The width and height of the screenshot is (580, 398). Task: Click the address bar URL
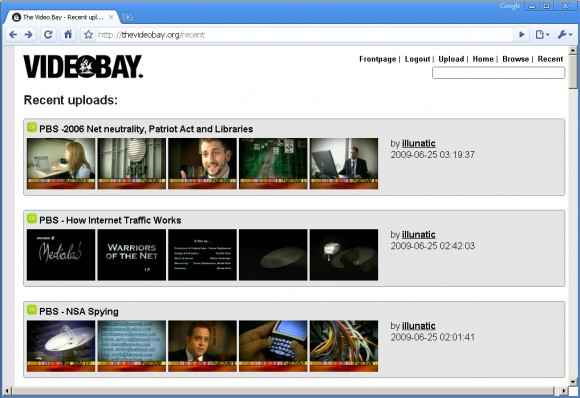click(x=151, y=35)
